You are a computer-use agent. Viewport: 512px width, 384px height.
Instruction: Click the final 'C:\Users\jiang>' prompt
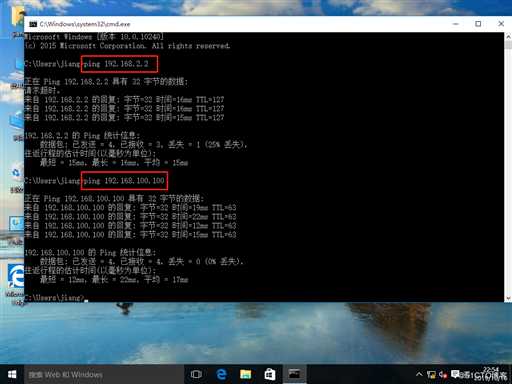(55, 298)
